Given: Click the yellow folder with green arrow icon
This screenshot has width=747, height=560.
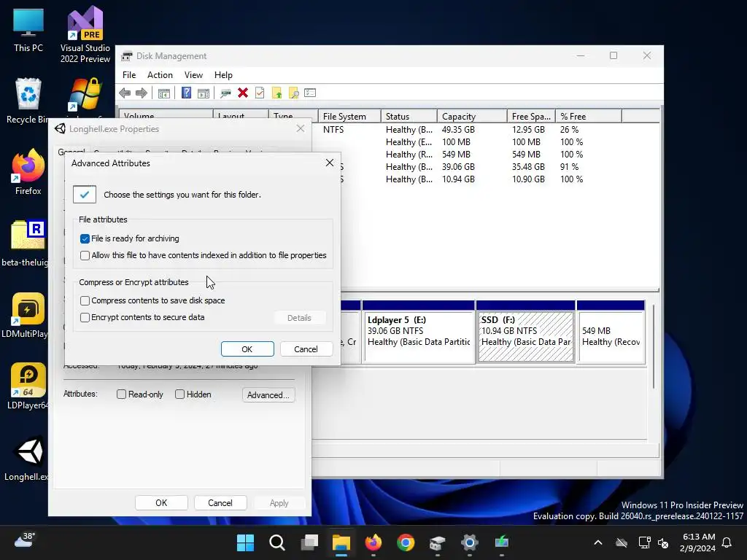Looking at the screenshot, I should tap(276, 93).
